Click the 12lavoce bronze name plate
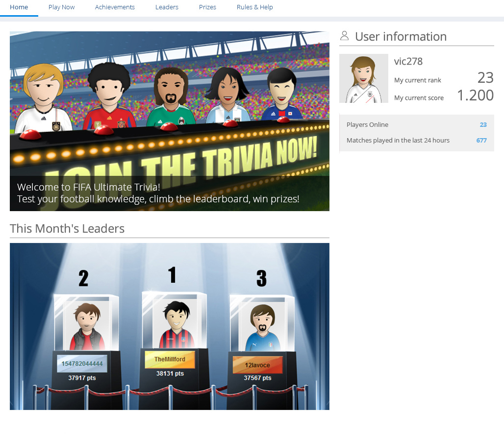 257,365
